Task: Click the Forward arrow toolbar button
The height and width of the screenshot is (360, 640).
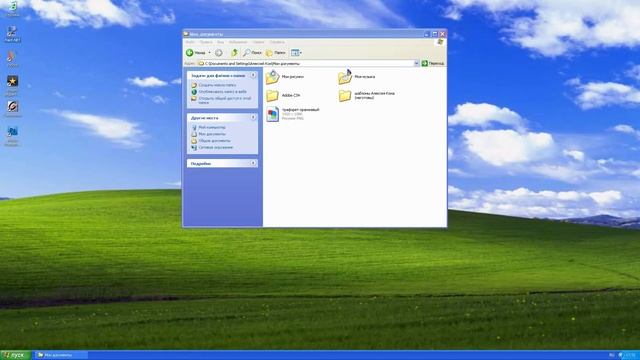Action: (x=219, y=53)
